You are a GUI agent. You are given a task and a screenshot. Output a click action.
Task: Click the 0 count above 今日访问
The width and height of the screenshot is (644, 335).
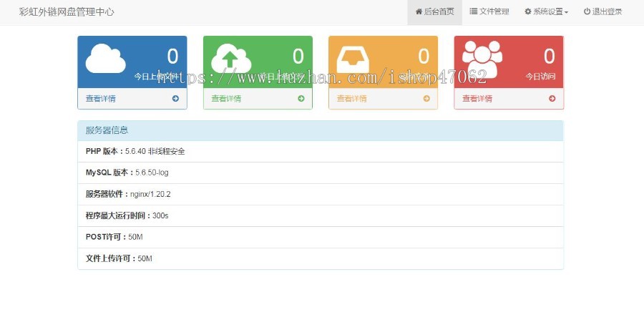point(550,57)
